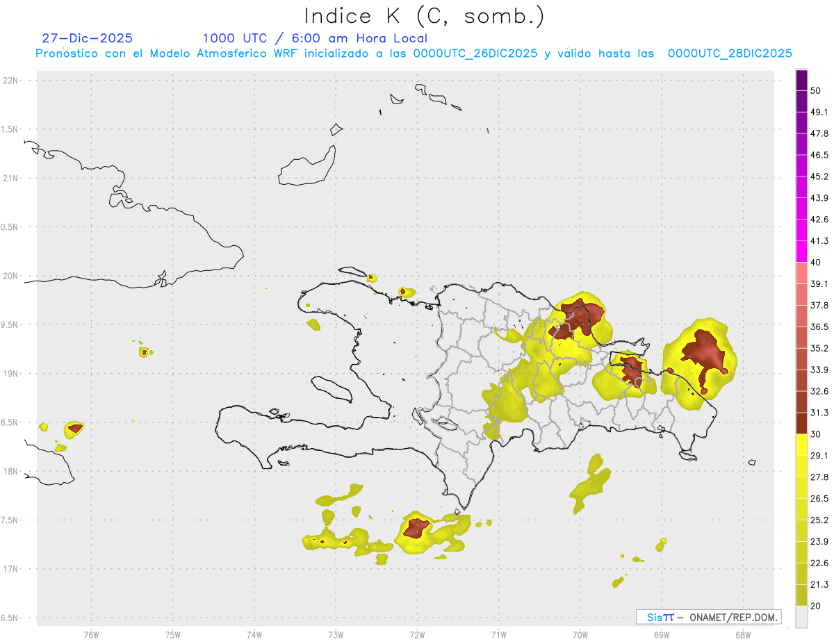The width and height of the screenshot is (834, 644).
Task: Click the latitude label "22N"
Action: click(x=12, y=81)
